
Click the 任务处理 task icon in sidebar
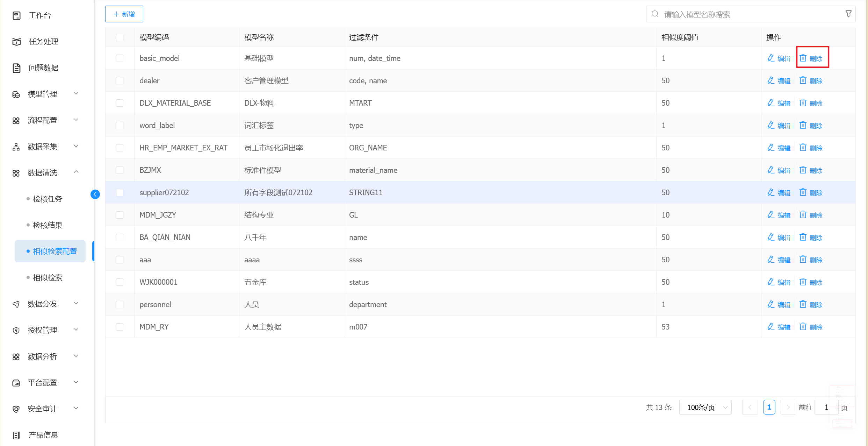coord(16,42)
